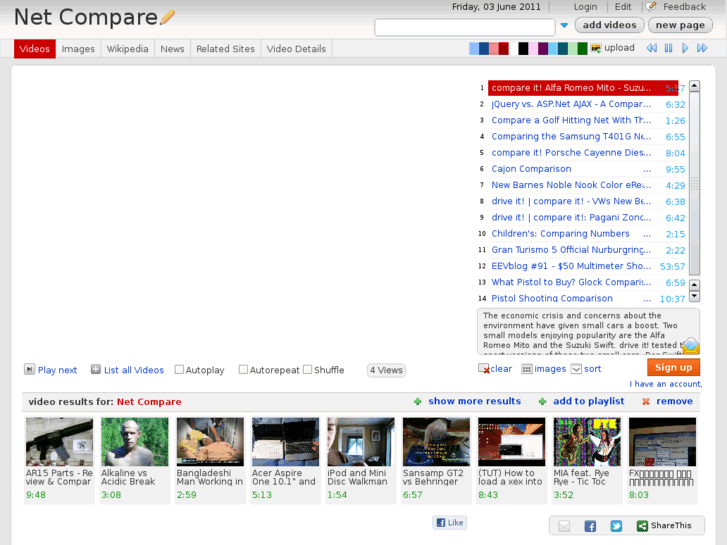Select the dark green color swatch

tap(582, 48)
